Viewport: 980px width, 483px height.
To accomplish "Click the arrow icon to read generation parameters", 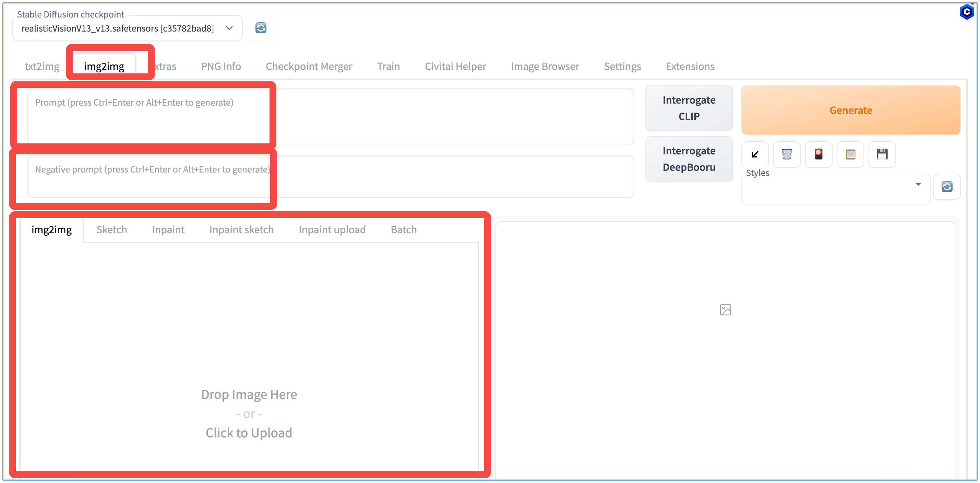I will coord(755,154).
